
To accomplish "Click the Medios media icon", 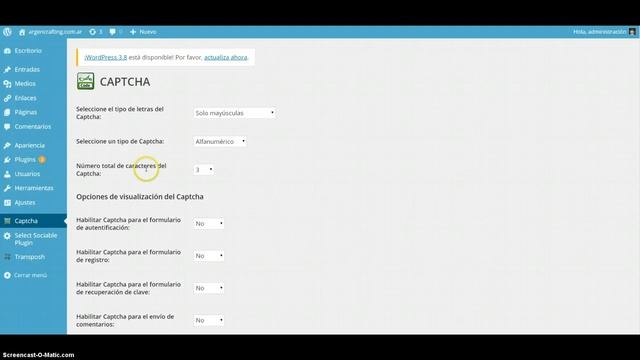I will click(7, 84).
